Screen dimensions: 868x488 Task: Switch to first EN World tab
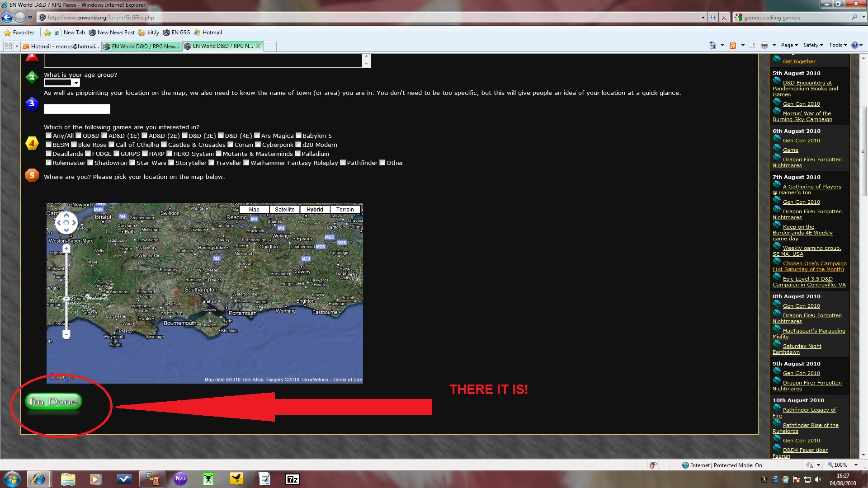142,46
